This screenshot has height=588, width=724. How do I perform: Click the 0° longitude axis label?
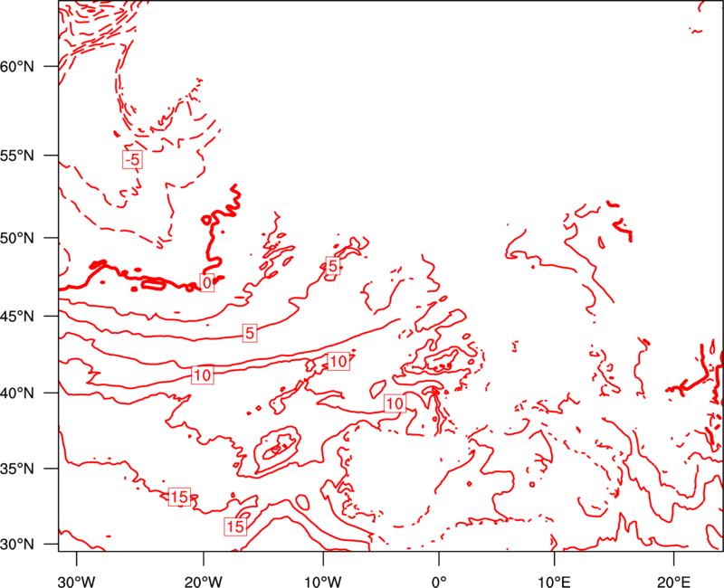tap(439, 582)
